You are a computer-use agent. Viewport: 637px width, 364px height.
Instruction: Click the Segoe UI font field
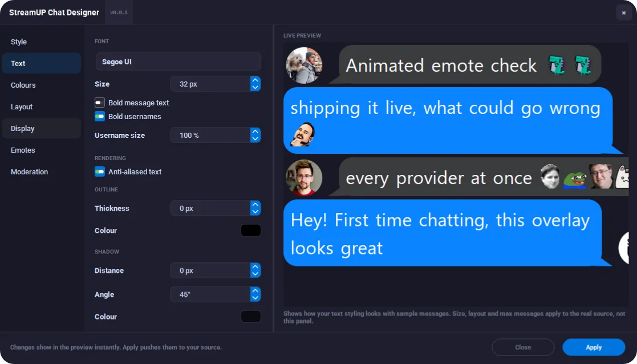click(x=178, y=62)
